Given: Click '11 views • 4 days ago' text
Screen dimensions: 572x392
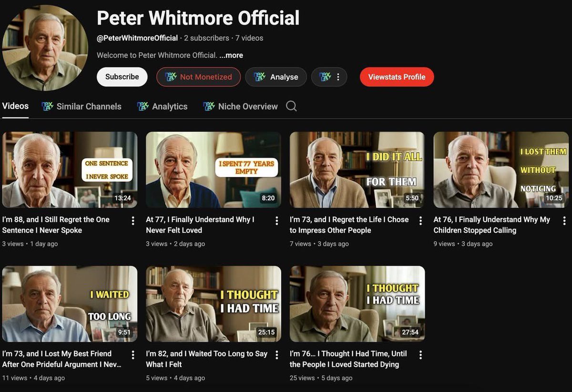Looking at the screenshot, I should tap(33, 378).
